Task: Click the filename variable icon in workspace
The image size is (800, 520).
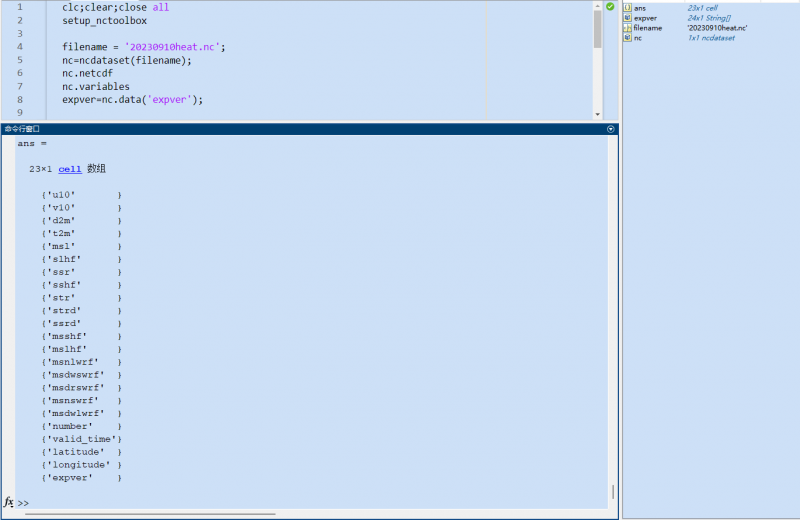Action: [x=627, y=28]
